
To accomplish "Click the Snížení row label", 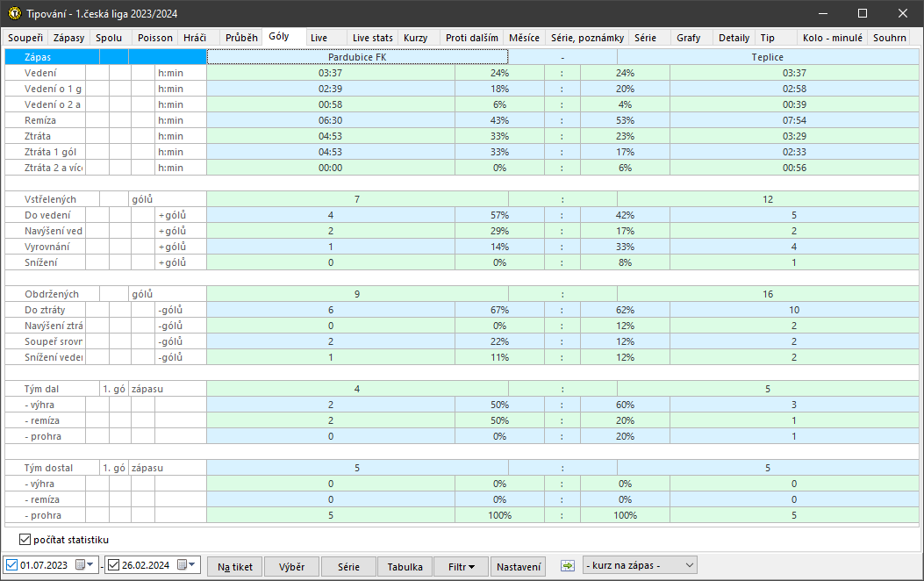I will [x=40, y=262].
